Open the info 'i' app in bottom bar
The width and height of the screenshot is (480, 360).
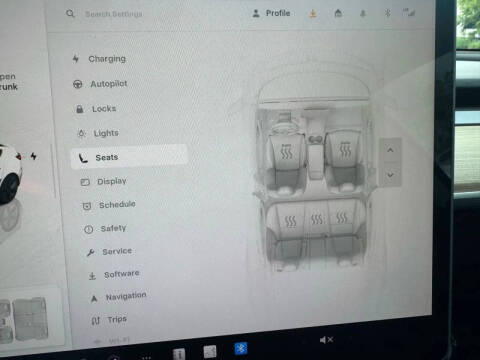point(179,354)
